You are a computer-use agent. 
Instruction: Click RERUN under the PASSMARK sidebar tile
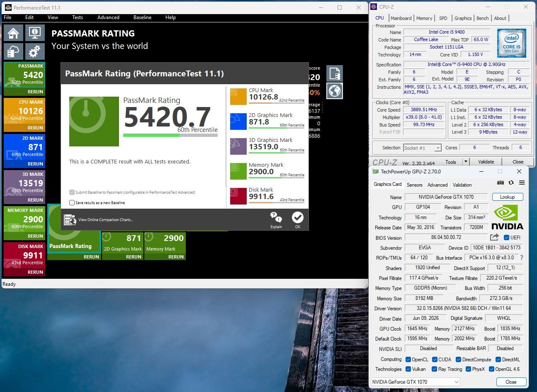(35, 92)
